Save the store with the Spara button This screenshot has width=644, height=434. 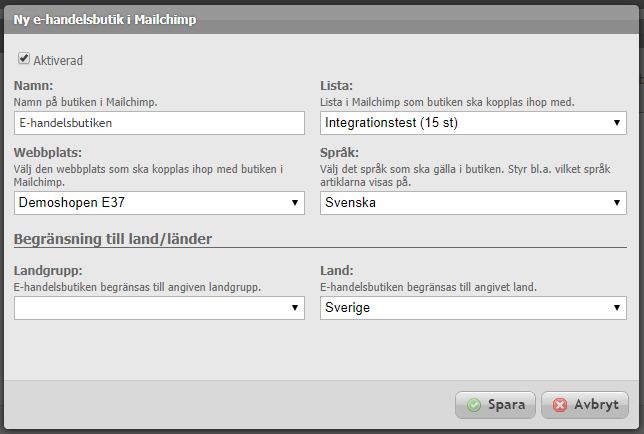click(495, 405)
